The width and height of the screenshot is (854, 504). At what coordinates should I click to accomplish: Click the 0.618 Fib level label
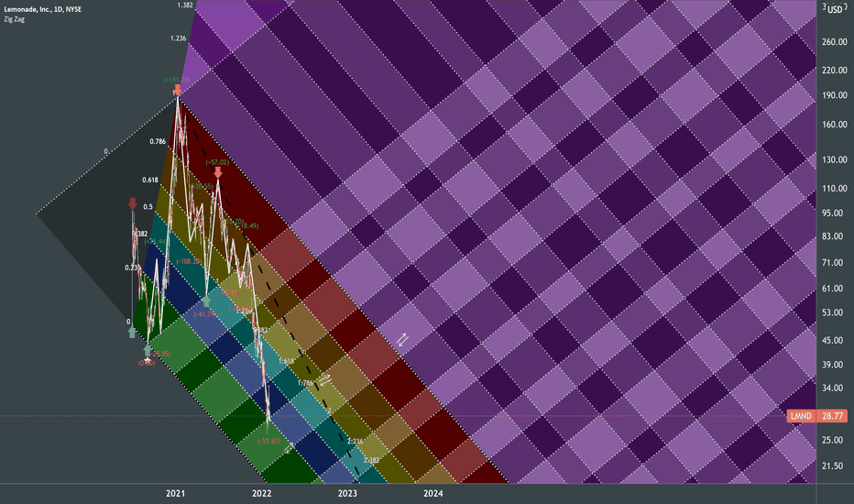click(x=150, y=180)
